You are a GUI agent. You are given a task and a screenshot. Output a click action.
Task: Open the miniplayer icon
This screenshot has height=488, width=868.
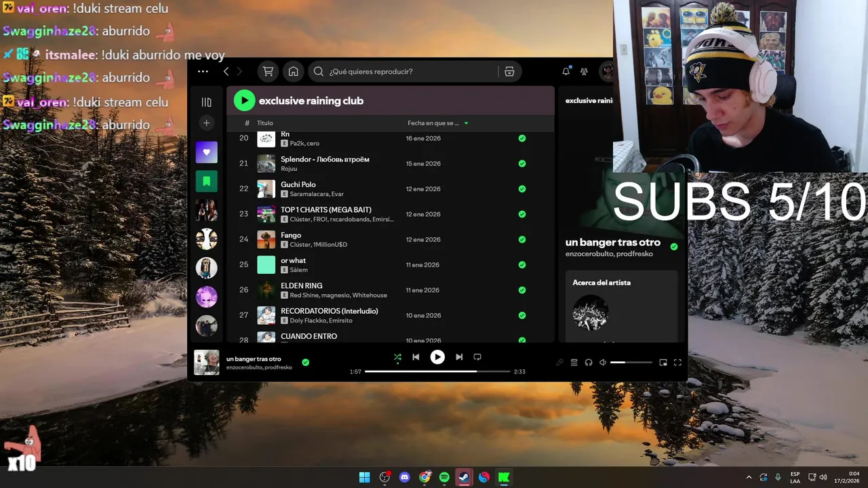[663, 363]
